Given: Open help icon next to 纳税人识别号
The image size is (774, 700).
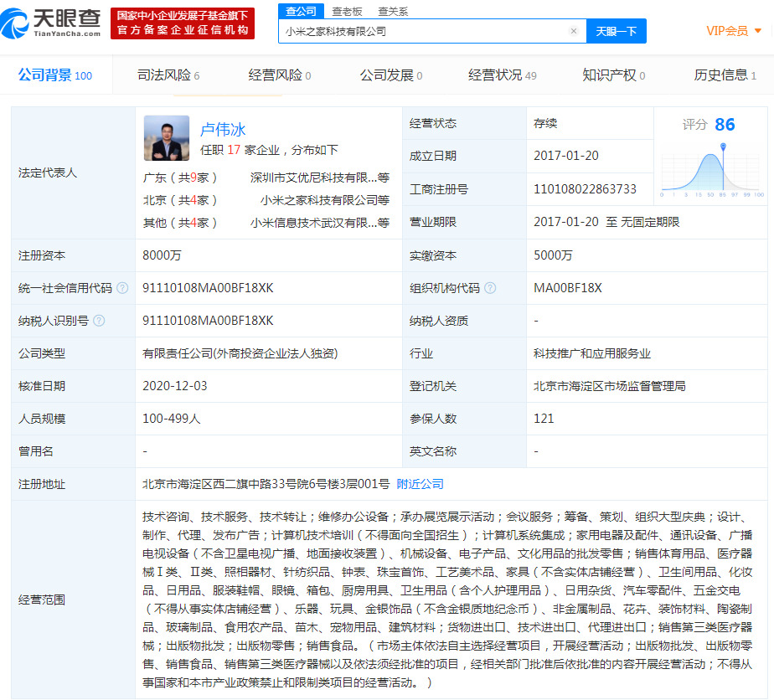Looking at the screenshot, I should click(x=99, y=321).
